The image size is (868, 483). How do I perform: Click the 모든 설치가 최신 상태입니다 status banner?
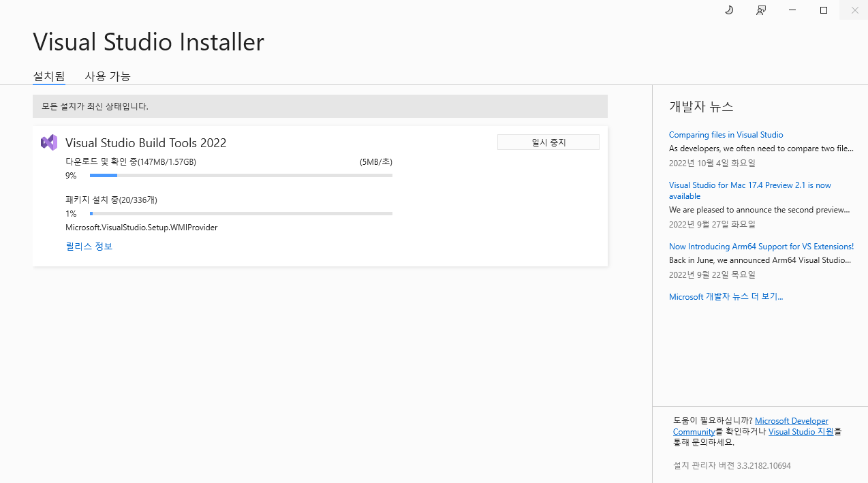320,106
